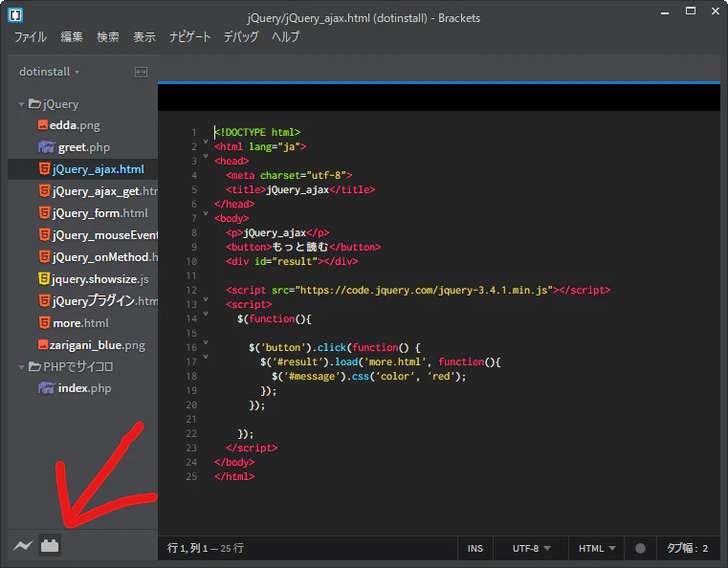Click HTML5 icon beside more.html
728x568 pixels.
click(44, 322)
